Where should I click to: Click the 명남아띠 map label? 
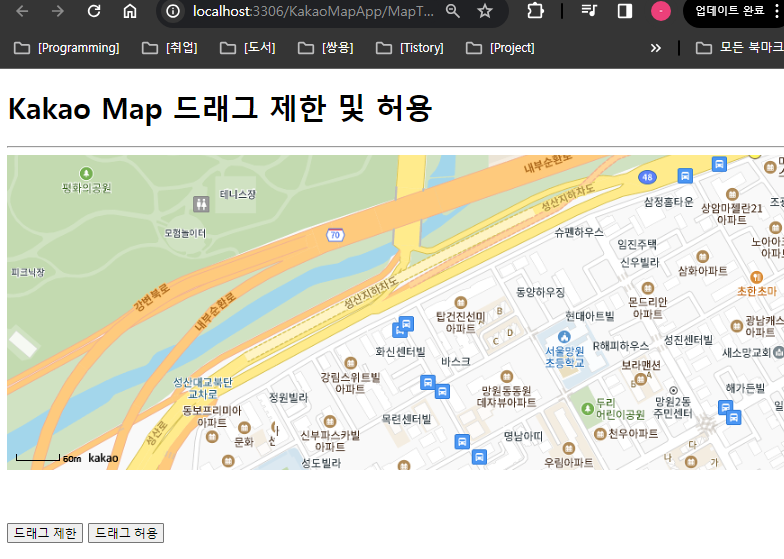(523, 436)
